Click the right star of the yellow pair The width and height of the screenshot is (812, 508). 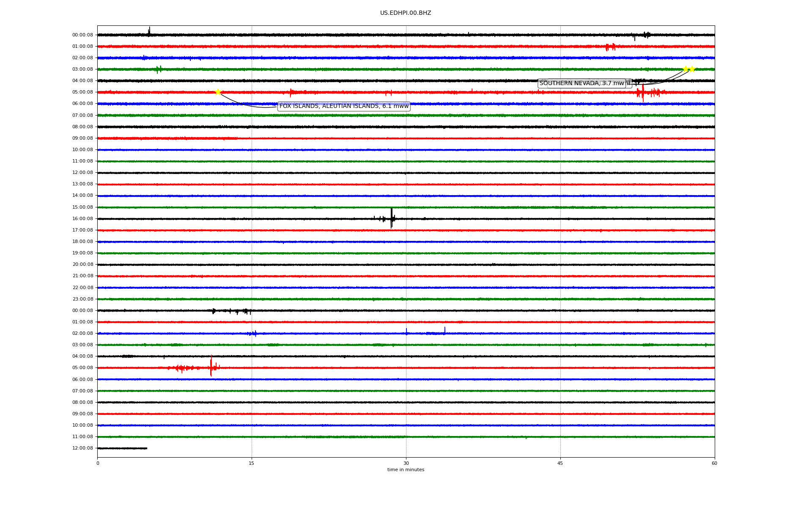[692, 69]
